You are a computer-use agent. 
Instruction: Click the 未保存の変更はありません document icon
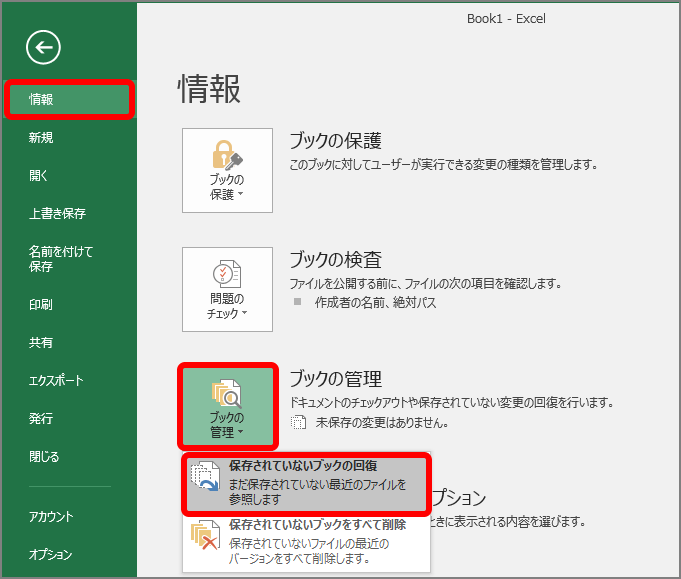coord(298,422)
